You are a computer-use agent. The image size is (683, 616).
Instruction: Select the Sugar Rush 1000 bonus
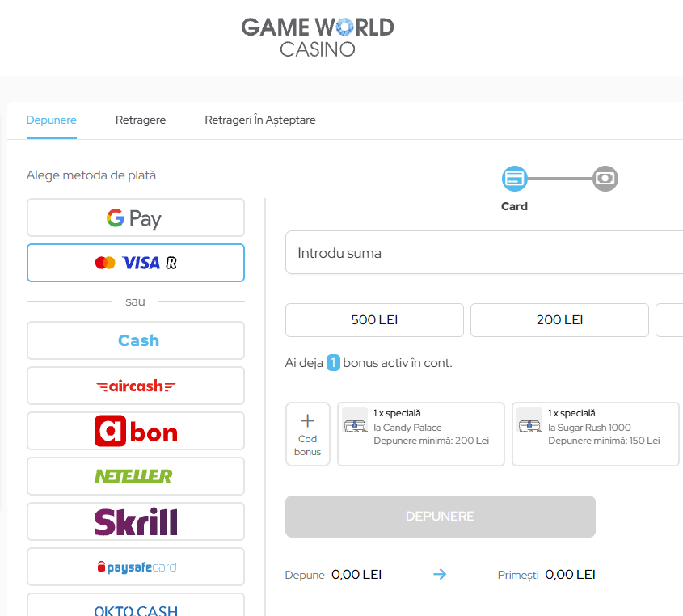pyautogui.click(x=596, y=434)
